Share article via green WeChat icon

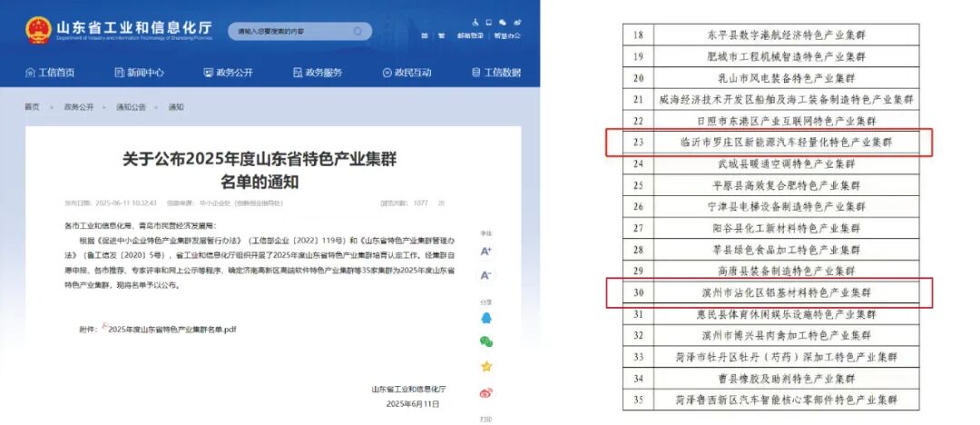485,341
